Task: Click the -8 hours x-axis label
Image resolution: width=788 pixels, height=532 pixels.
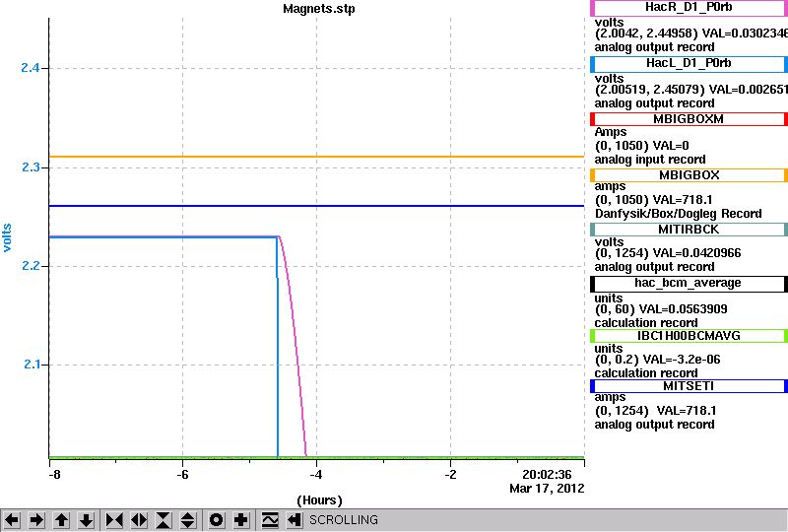Action: click(54, 475)
